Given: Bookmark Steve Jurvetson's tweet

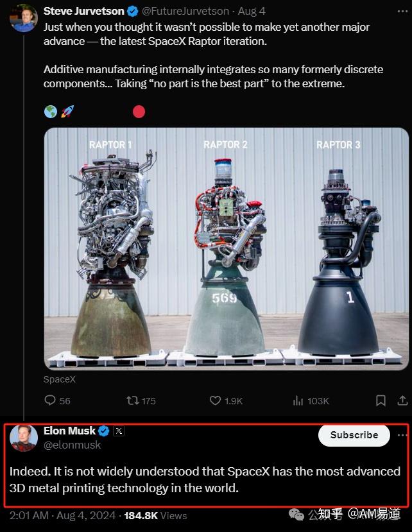Looking at the screenshot, I should pos(381,400).
